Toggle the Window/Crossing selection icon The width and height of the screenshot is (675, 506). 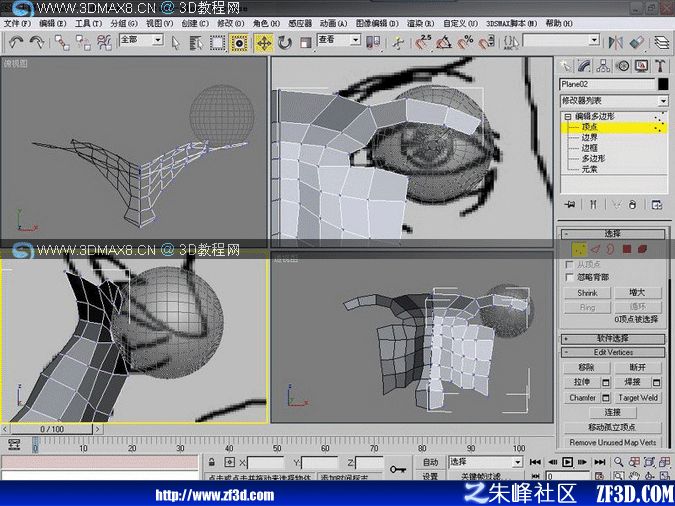239,43
